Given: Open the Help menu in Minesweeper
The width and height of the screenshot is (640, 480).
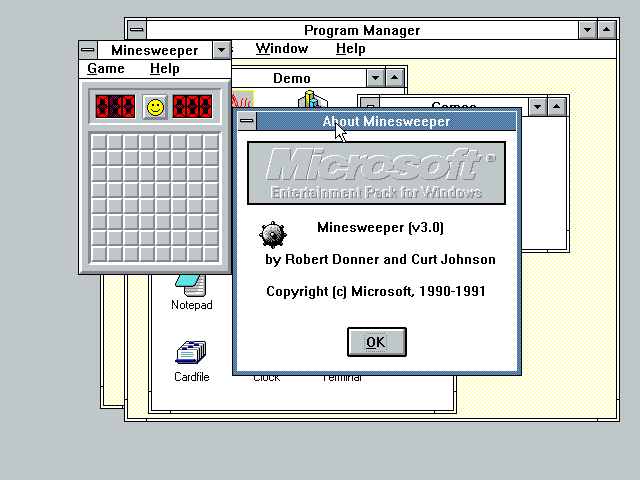Looking at the screenshot, I should [x=164, y=69].
